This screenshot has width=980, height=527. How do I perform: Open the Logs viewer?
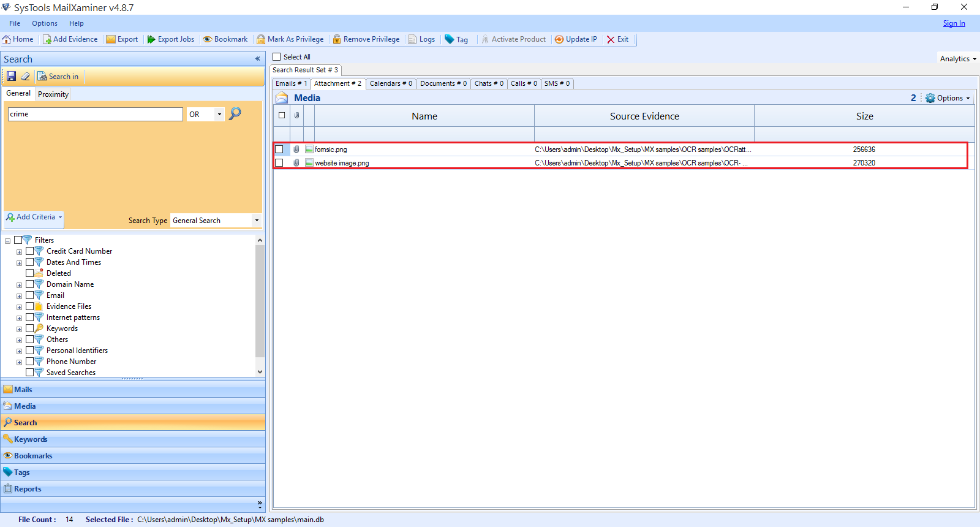click(421, 39)
